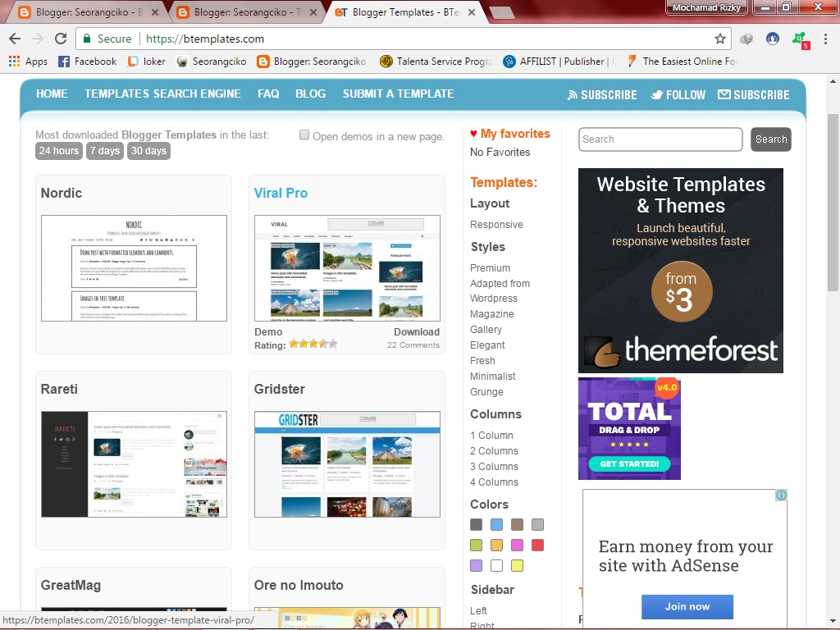
Task: Open the FAQ menu item
Action: tap(268, 94)
